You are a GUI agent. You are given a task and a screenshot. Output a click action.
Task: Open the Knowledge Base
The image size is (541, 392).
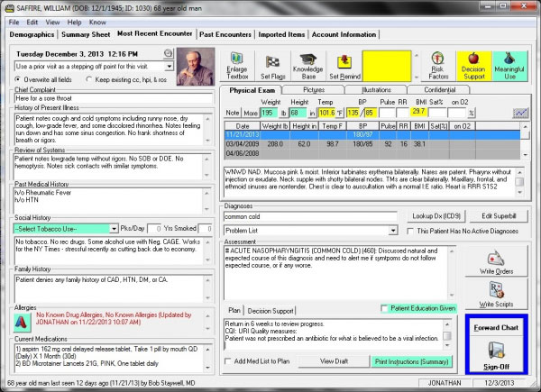pyautogui.click(x=308, y=66)
